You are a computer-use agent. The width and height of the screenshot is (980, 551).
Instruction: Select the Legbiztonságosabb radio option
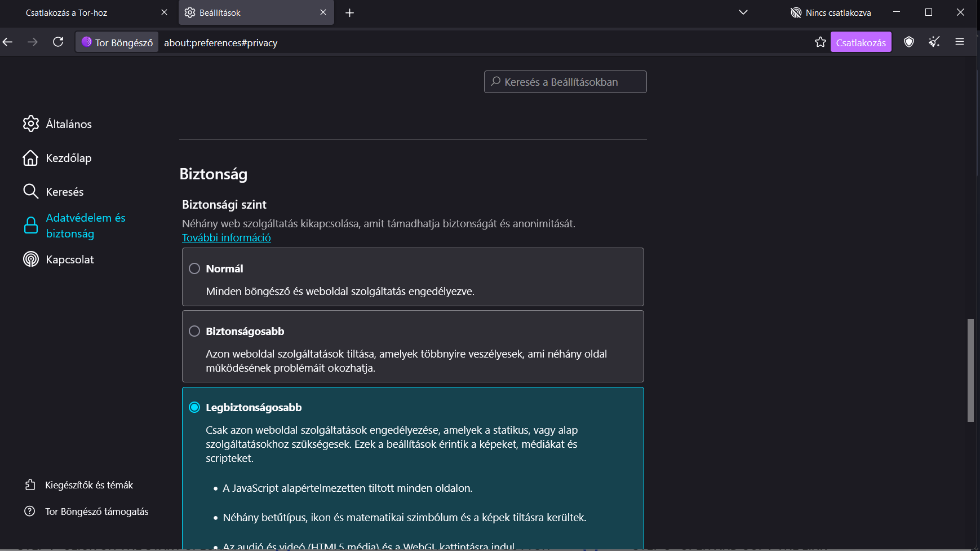pyautogui.click(x=194, y=407)
